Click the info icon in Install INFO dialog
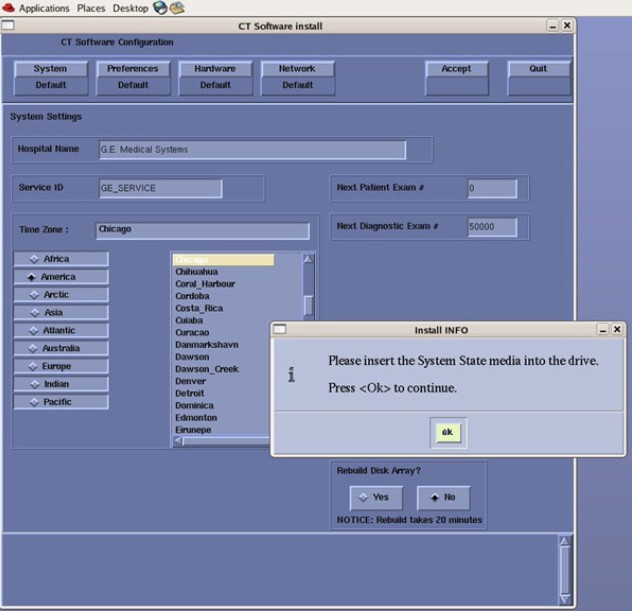 [x=291, y=375]
